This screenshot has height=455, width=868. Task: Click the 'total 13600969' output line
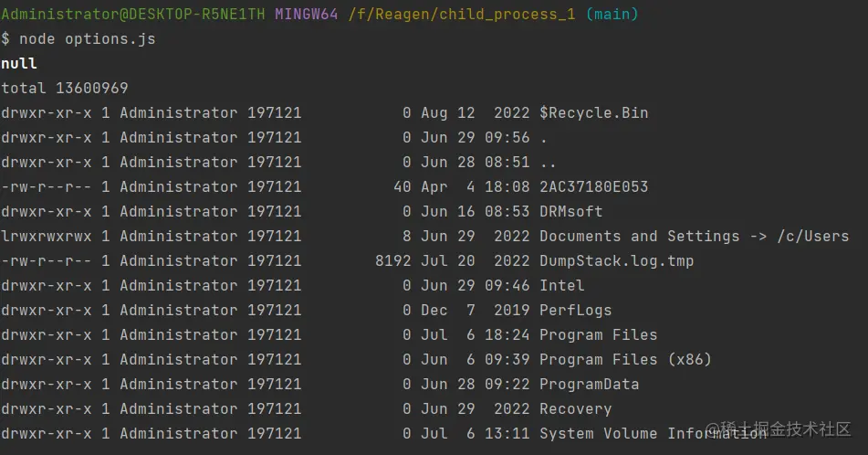[x=65, y=89]
